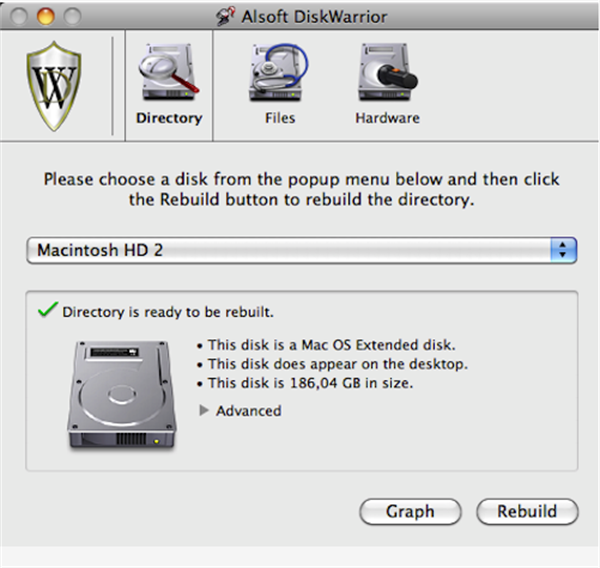Image resolution: width=600 pixels, height=568 pixels.
Task: Switch to the Hardware tab label
Action: pyautogui.click(x=387, y=118)
